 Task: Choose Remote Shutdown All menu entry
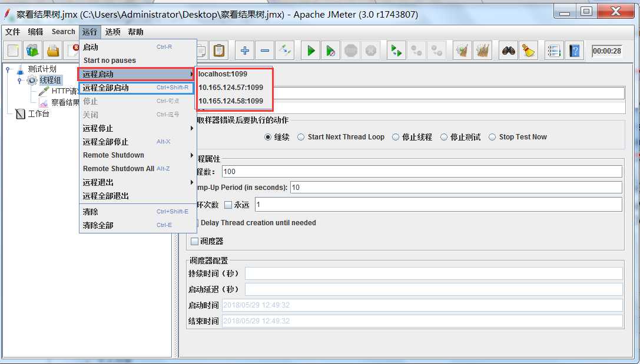pyautogui.click(x=138, y=169)
